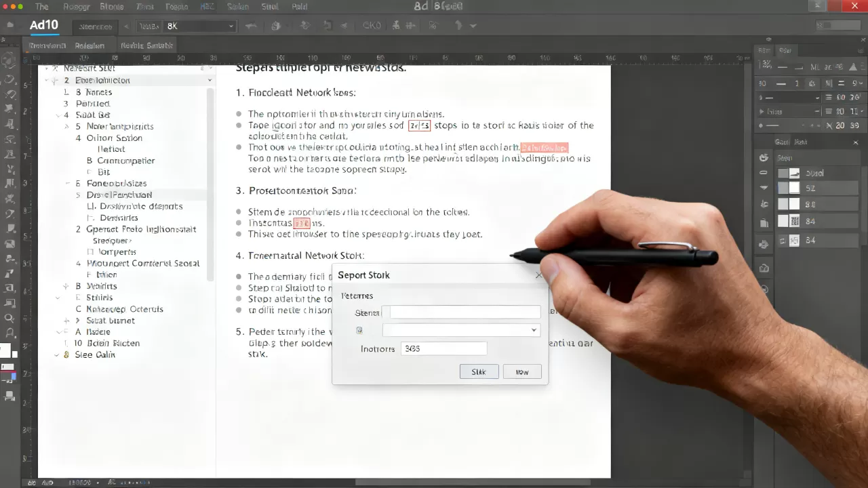The height and width of the screenshot is (488, 868).
Task: Open the 'The' menu in menu bar
Action: click(x=42, y=6)
